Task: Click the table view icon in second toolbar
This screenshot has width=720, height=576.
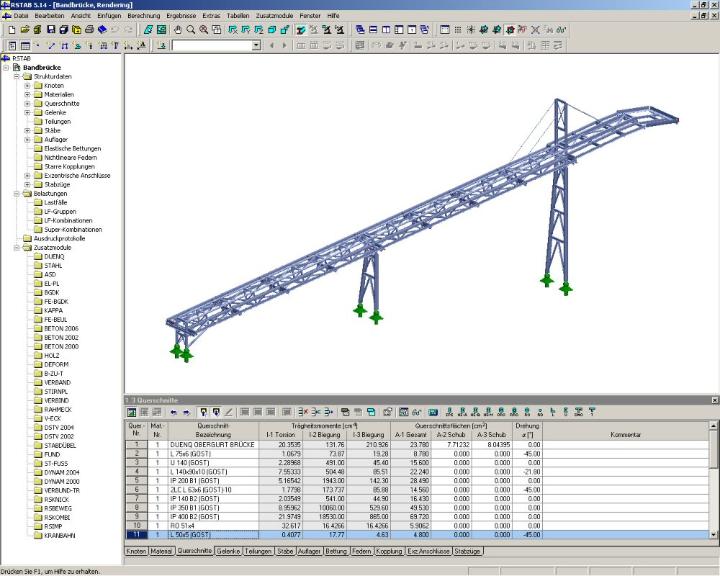Action: (x=26, y=45)
